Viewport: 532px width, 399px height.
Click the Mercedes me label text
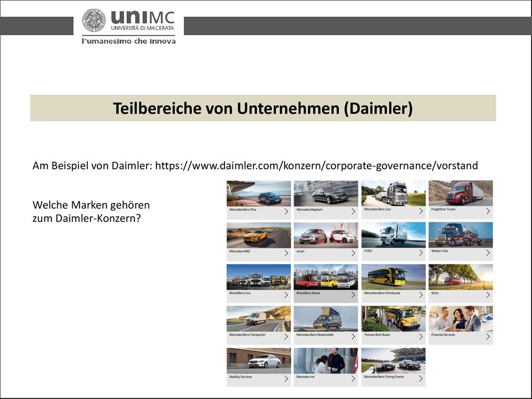pos(305,377)
